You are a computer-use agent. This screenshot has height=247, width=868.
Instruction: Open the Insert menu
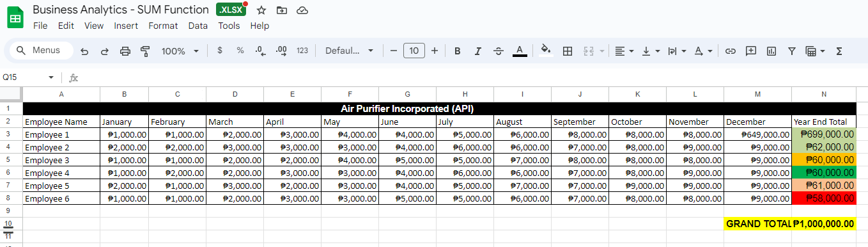[x=126, y=26]
